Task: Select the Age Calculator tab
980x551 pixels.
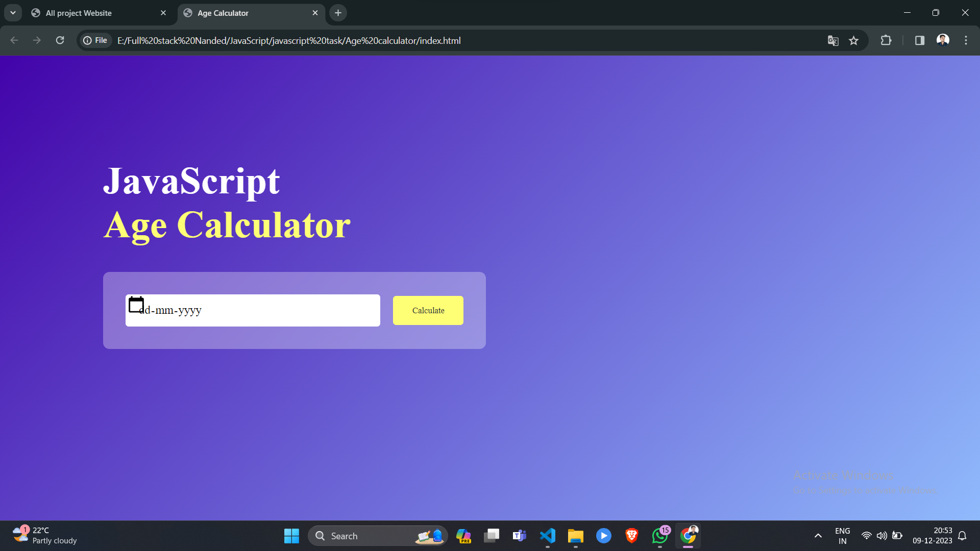Action: coord(223,13)
